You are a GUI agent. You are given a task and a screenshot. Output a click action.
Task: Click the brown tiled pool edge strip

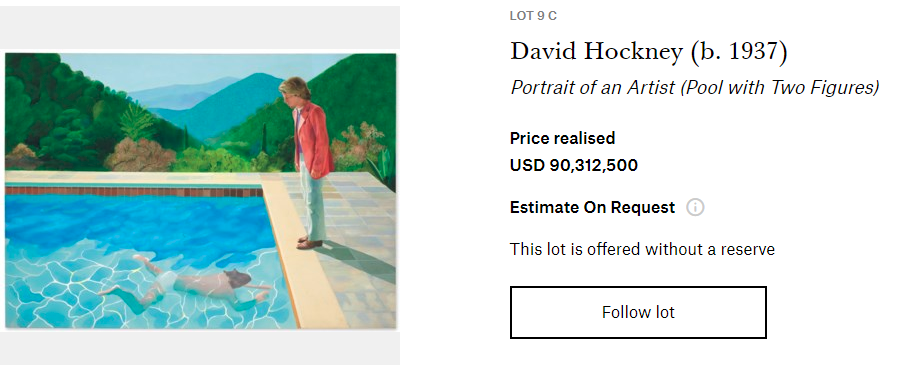click(133, 191)
